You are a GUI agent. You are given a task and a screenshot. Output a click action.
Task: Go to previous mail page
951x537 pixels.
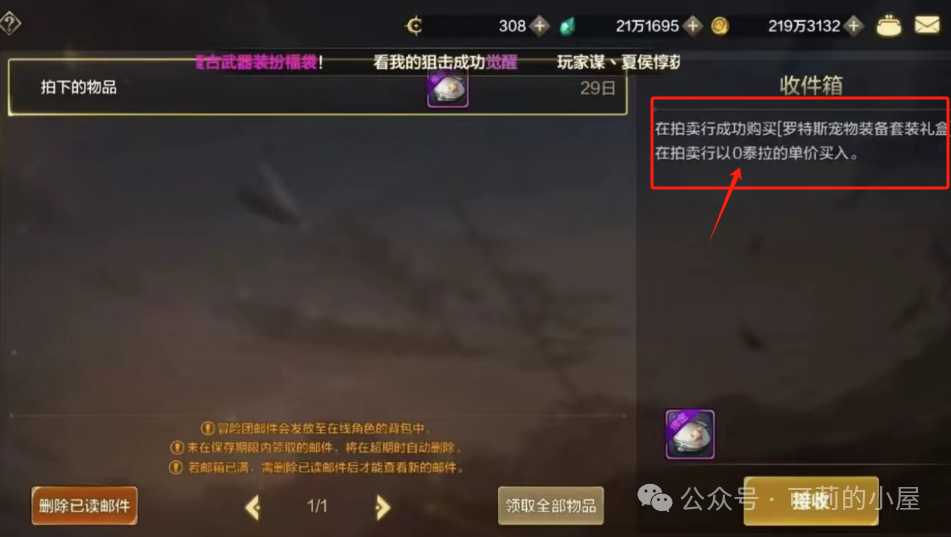254,507
